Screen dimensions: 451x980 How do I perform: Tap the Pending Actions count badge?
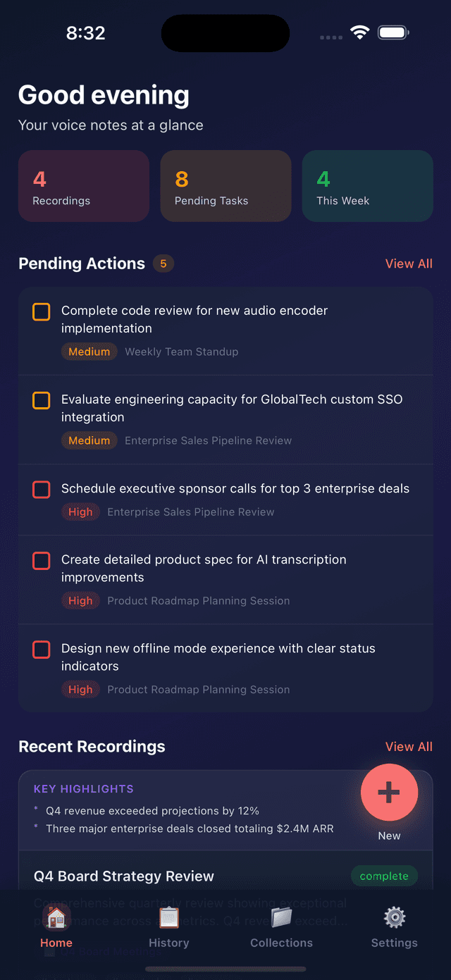163,263
